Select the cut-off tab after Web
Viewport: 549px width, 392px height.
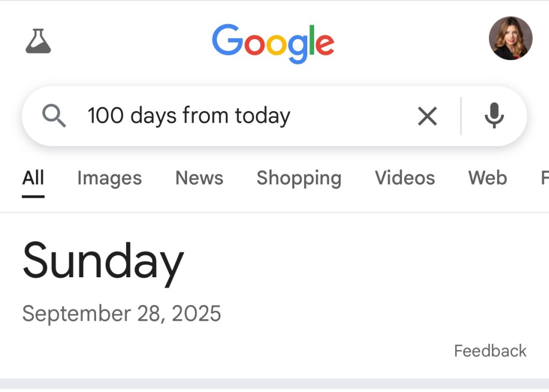click(544, 178)
